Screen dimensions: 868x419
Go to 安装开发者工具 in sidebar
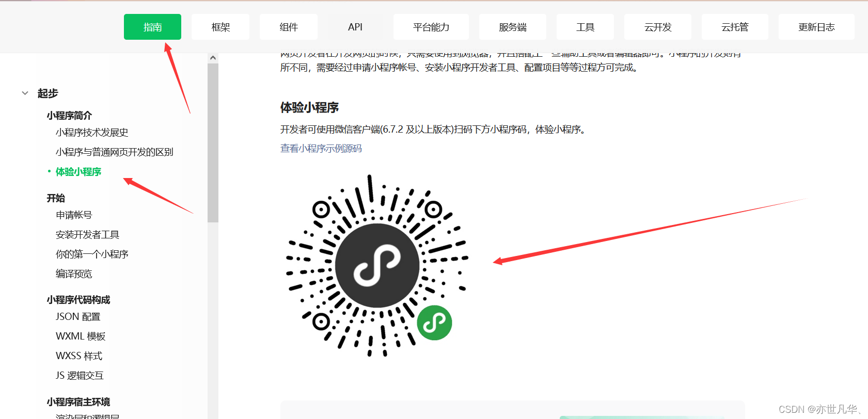(87, 235)
